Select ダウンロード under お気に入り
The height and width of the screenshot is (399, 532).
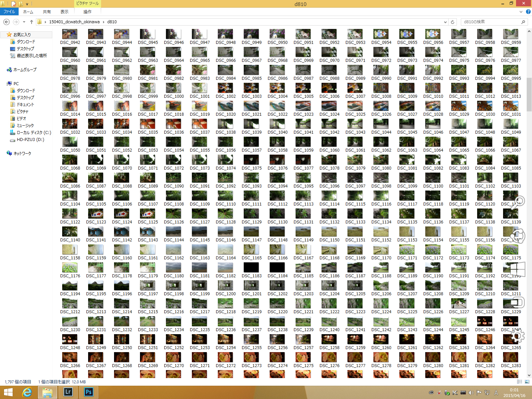26,42
